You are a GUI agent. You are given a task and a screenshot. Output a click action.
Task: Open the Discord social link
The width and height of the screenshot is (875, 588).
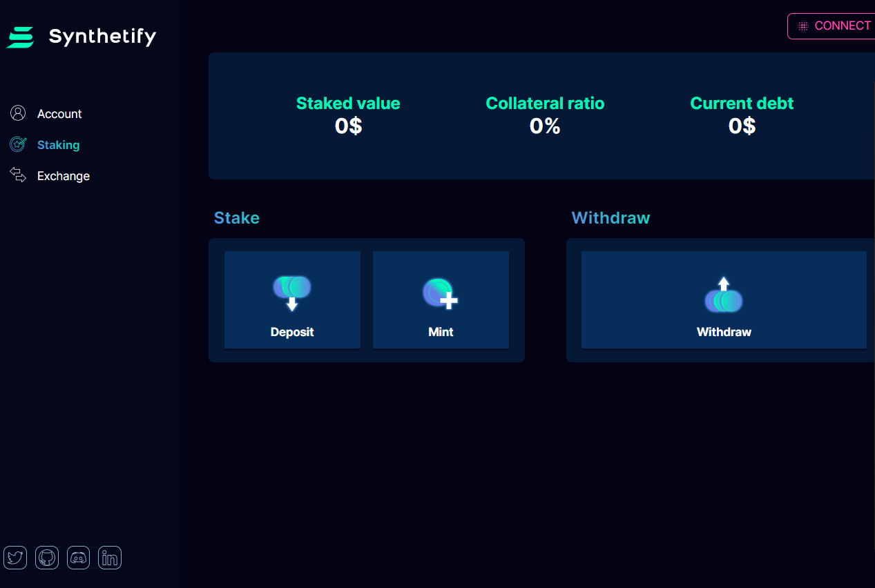pyautogui.click(x=79, y=558)
